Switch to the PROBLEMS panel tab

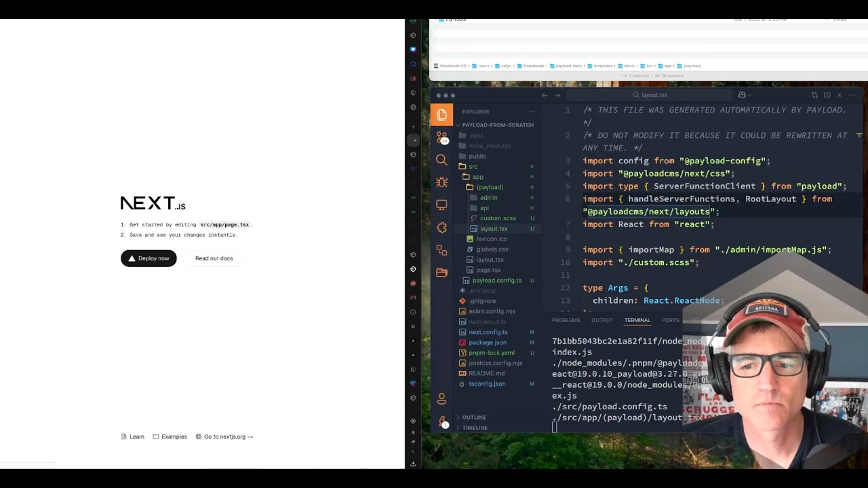click(x=566, y=320)
